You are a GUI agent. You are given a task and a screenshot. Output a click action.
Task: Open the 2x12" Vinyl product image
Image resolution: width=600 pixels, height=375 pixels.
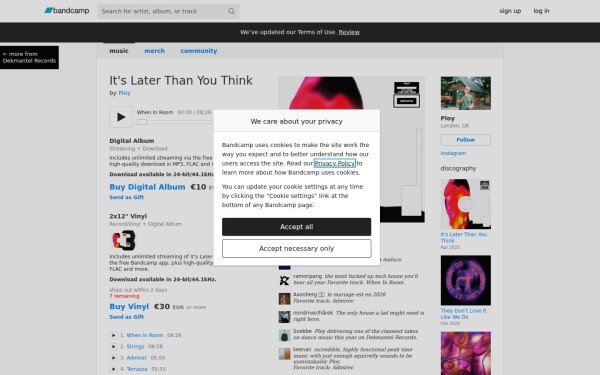124,240
